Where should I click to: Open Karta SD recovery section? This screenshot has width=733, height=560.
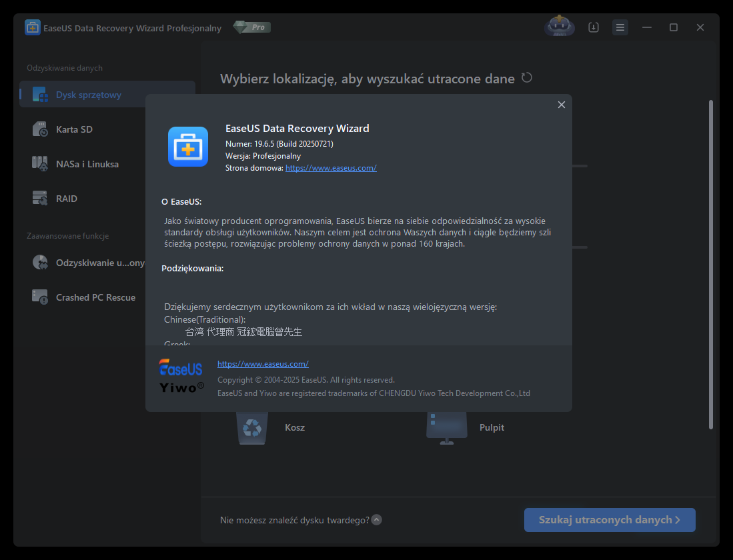pos(74,129)
